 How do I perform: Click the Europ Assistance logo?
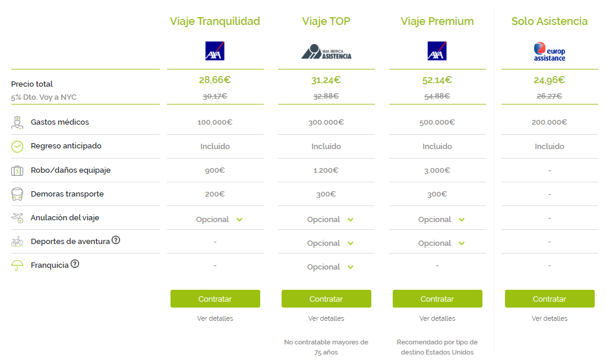click(549, 52)
